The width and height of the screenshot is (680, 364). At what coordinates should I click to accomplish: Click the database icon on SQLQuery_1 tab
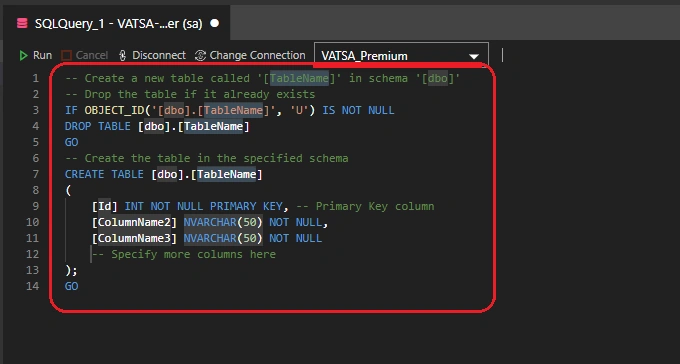[22, 23]
